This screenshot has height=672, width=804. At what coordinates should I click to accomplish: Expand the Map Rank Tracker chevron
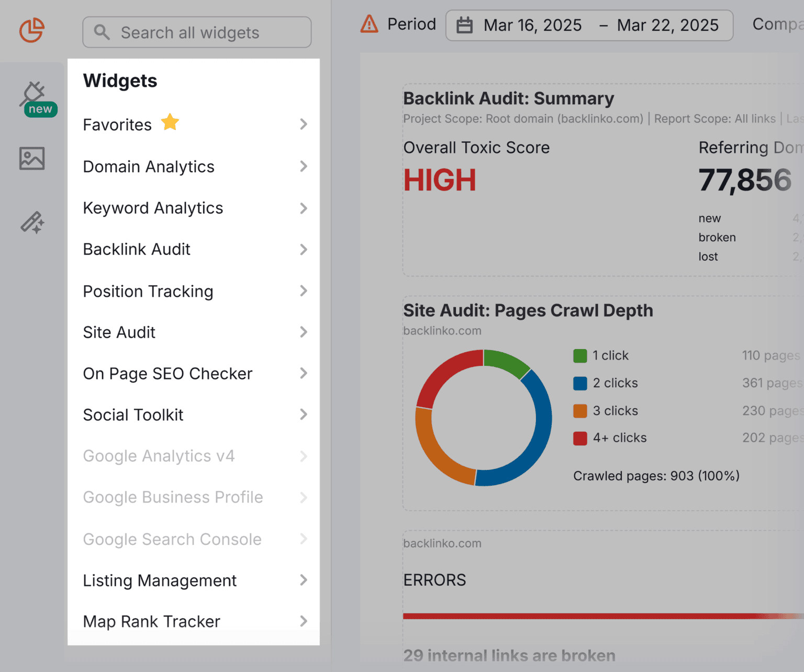point(303,621)
